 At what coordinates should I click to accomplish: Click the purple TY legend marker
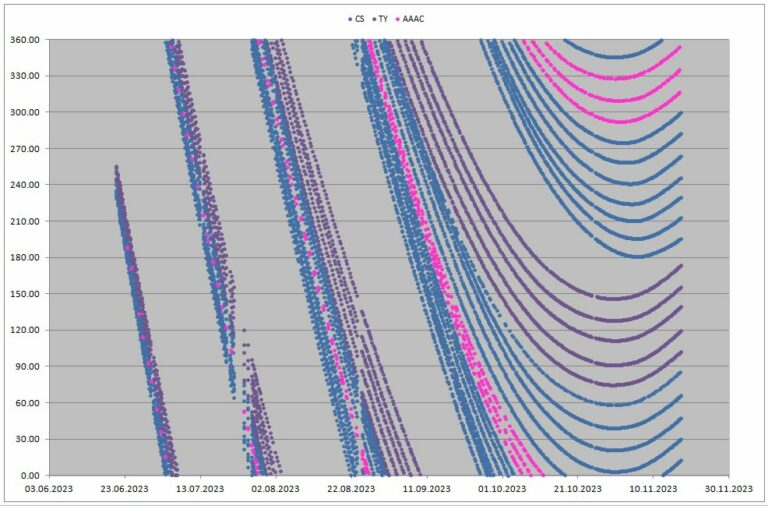[374, 19]
